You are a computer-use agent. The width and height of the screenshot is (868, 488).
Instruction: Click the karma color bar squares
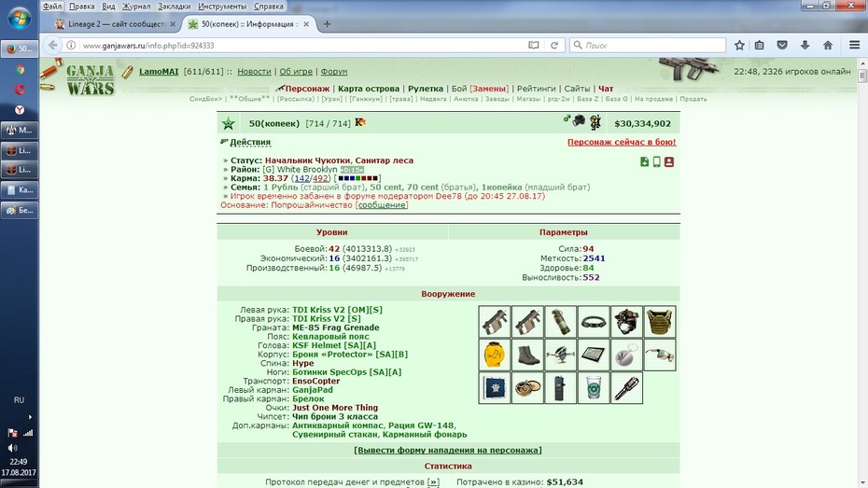[358, 178]
